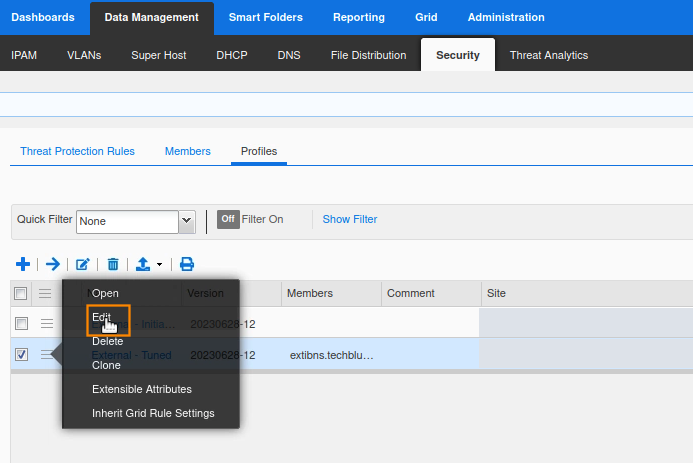Open the Threat Analytics tab
The height and width of the screenshot is (463, 693).
(548, 55)
